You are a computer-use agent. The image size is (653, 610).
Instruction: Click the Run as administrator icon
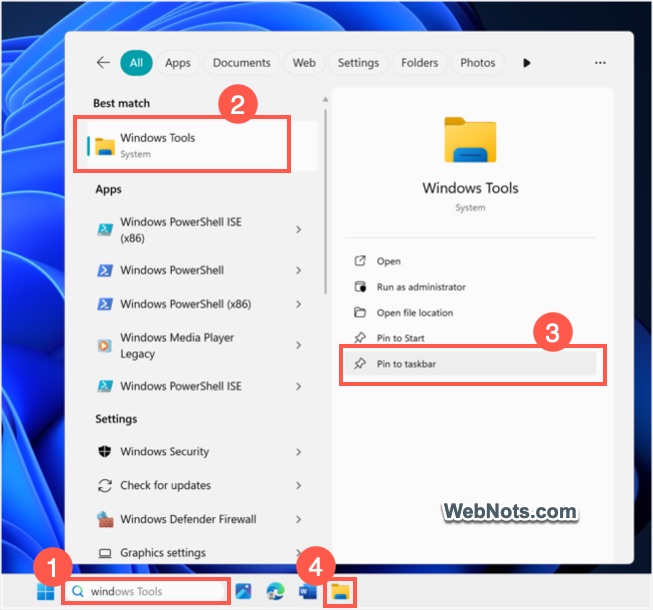click(360, 287)
